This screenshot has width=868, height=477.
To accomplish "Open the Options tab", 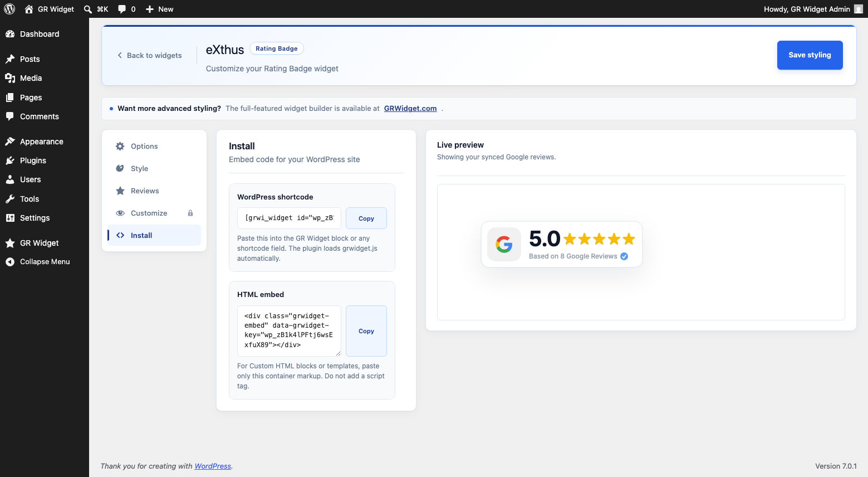I will point(154,146).
